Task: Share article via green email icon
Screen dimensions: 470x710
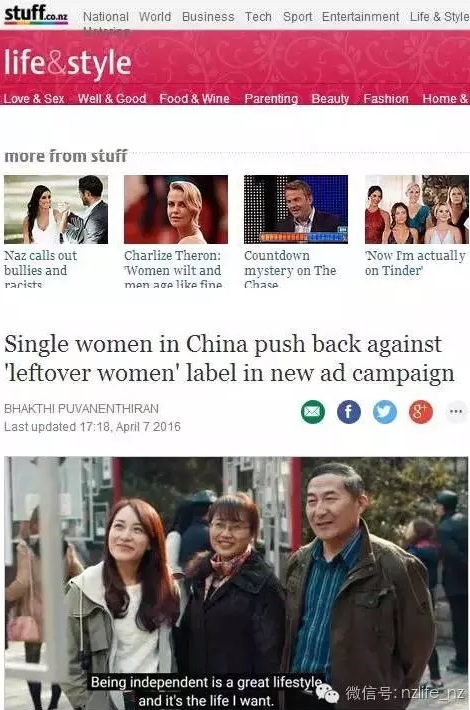Action: click(313, 412)
